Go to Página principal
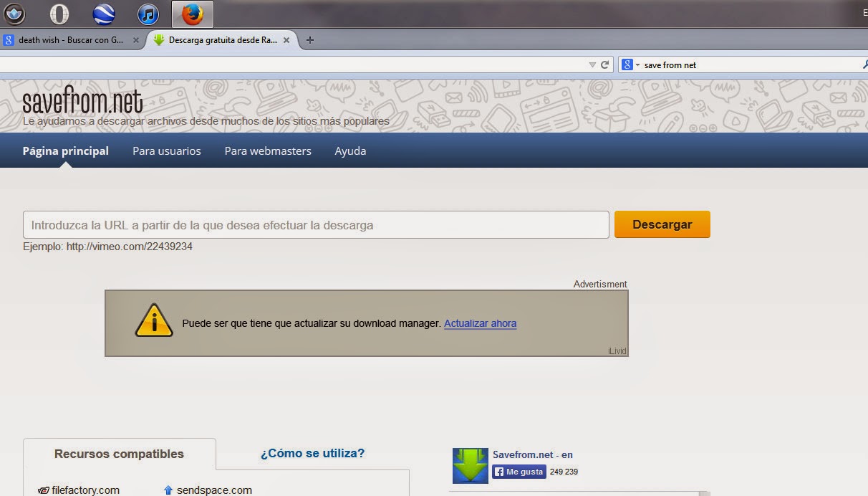The image size is (868, 496). [66, 151]
